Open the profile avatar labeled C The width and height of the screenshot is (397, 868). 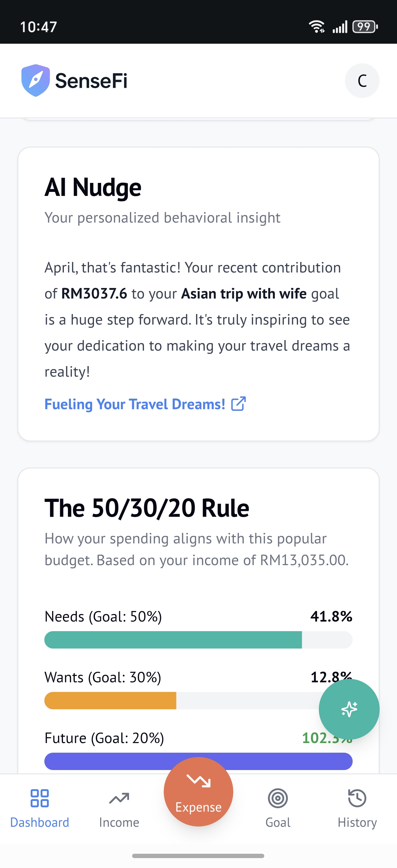point(362,81)
